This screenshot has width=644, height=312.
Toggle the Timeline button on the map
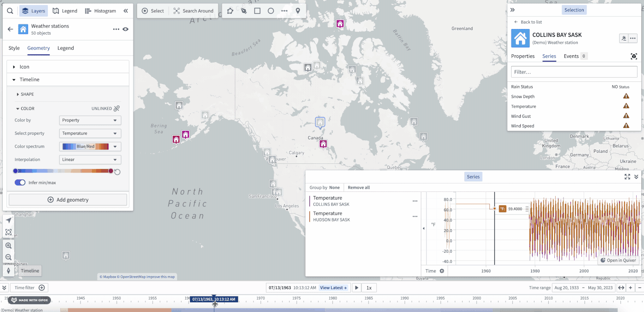tap(30, 271)
